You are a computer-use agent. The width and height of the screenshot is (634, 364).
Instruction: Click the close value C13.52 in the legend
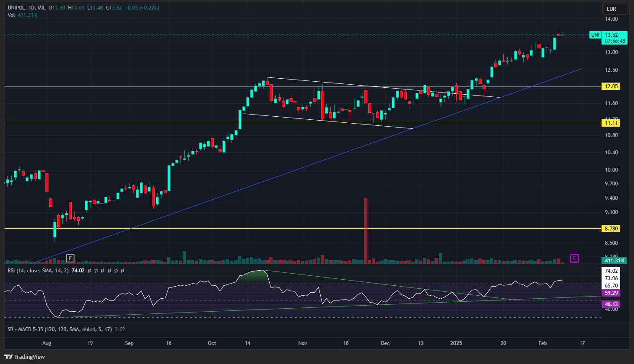[114, 8]
